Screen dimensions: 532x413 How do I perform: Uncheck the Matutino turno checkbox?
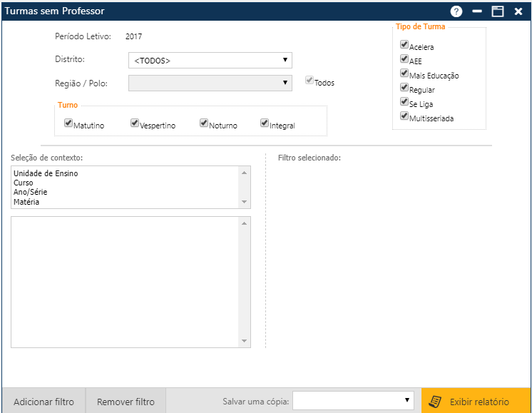pyautogui.click(x=68, y=123)
